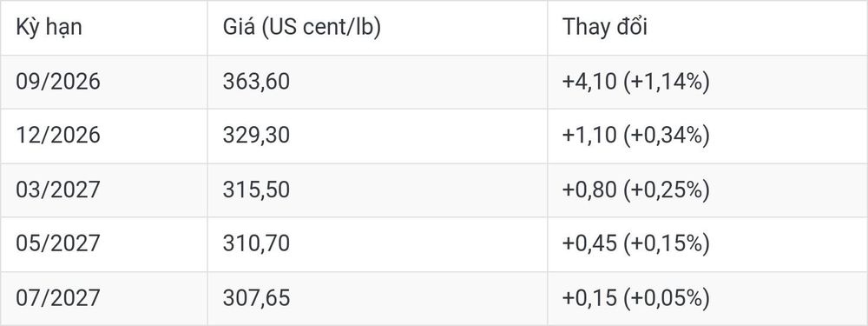The image size is (868, 326).
Task: Click the price value 363,60
Action: (256, 82)
